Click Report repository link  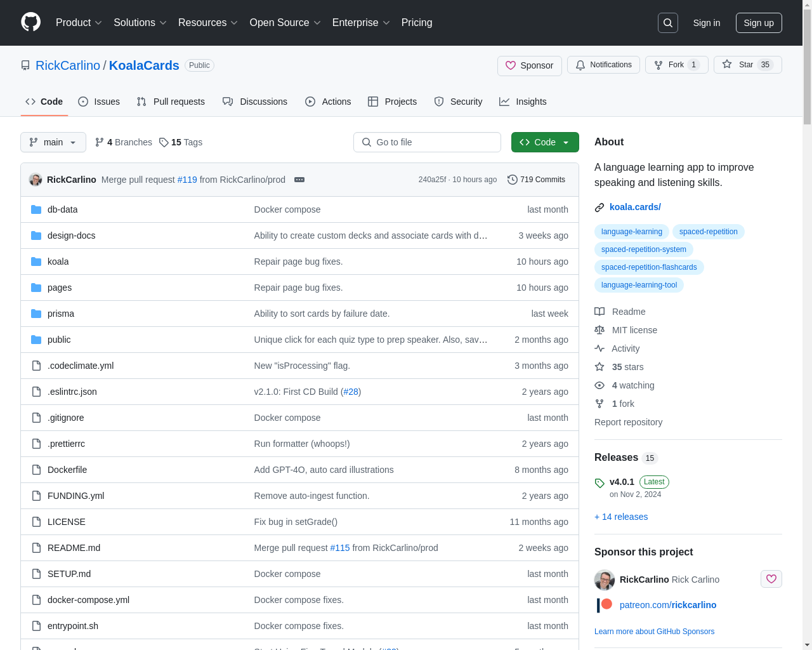(x=628, y=422)
